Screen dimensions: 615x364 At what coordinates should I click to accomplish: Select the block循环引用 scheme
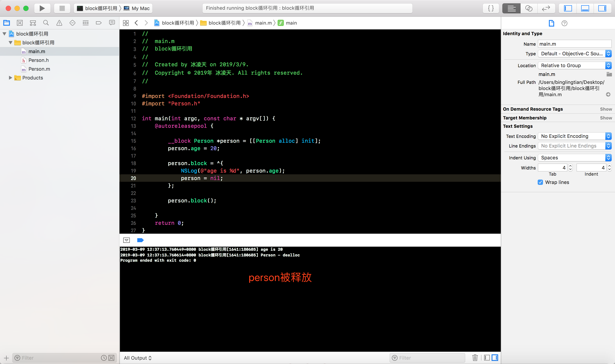[x=97, y=8]
